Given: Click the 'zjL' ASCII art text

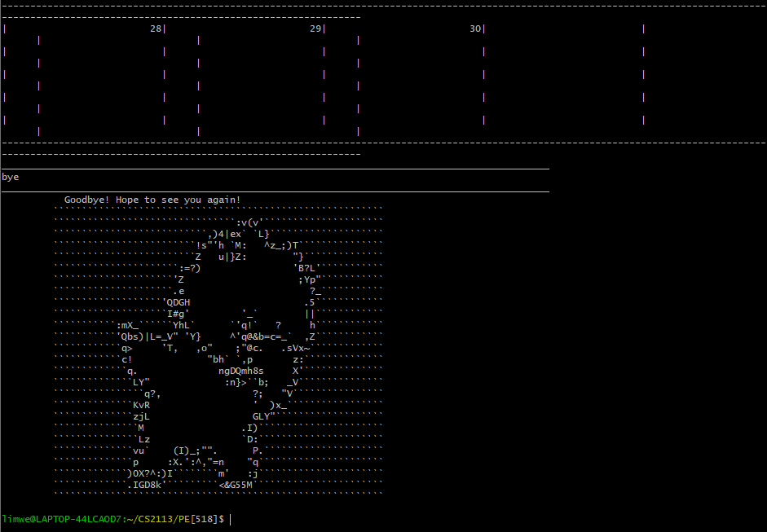Looking at the screenshot, I should tap(141, 416).
